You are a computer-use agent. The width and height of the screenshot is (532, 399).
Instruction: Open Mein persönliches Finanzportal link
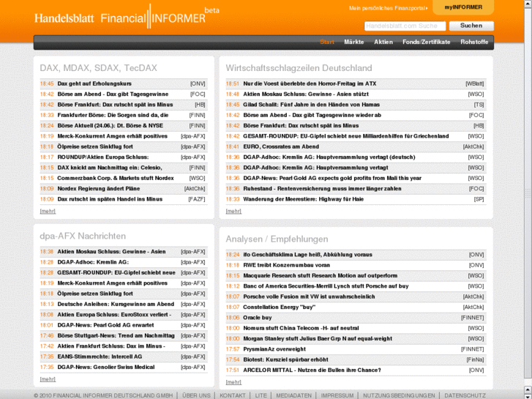388,8
